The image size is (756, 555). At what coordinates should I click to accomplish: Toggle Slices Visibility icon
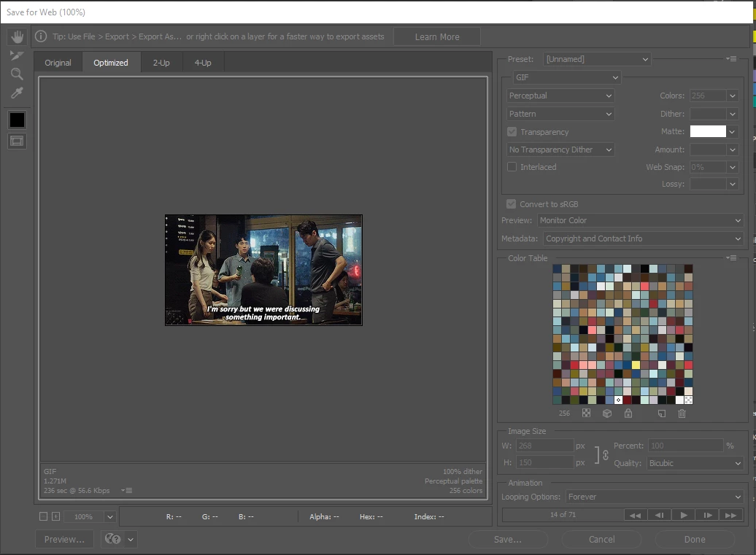click(x=17, y=141)
